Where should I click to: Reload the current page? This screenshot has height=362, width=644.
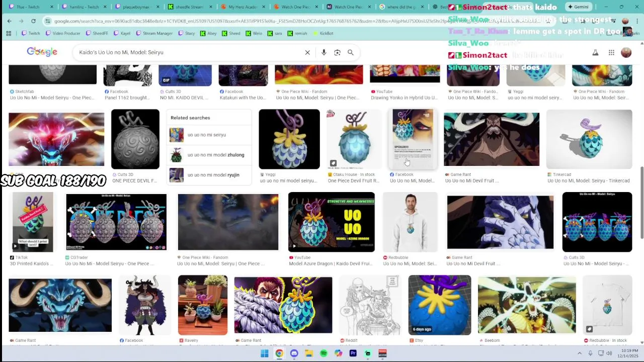coord(33,21)
